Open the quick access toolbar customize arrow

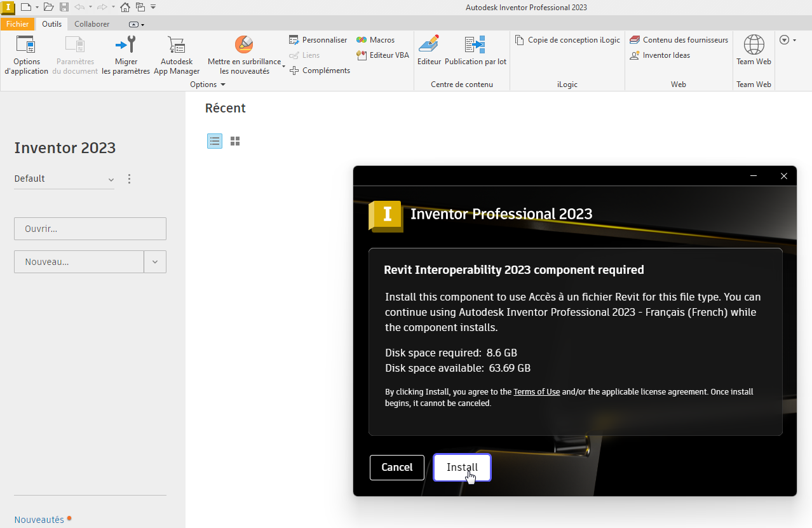(153, 7)
